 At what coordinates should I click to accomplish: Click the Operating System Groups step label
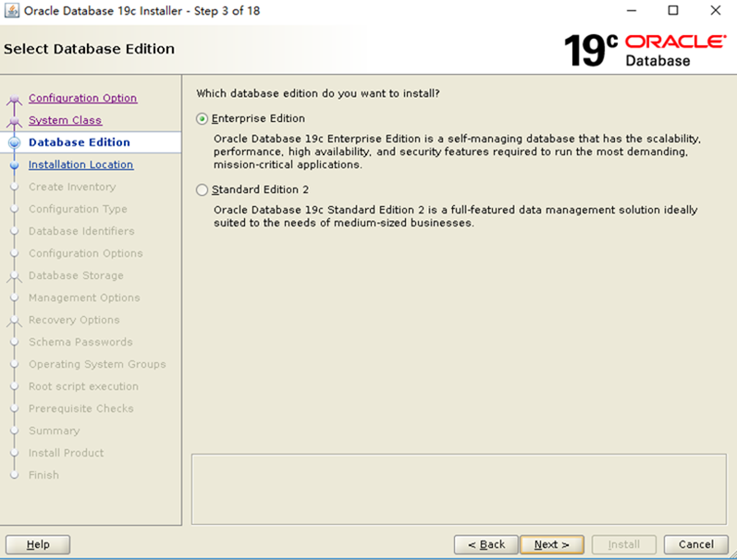[97, 364]
